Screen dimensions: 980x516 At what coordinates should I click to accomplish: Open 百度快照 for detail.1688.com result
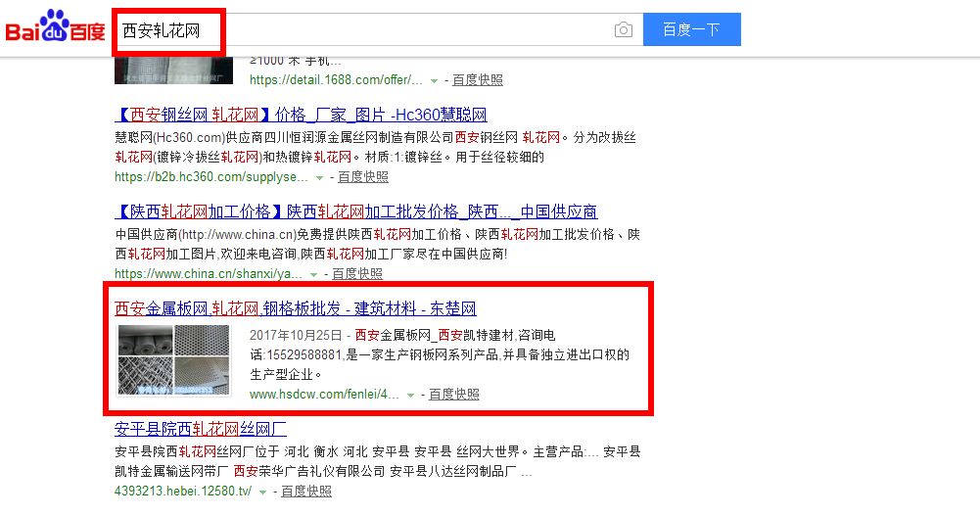(478, 80)
